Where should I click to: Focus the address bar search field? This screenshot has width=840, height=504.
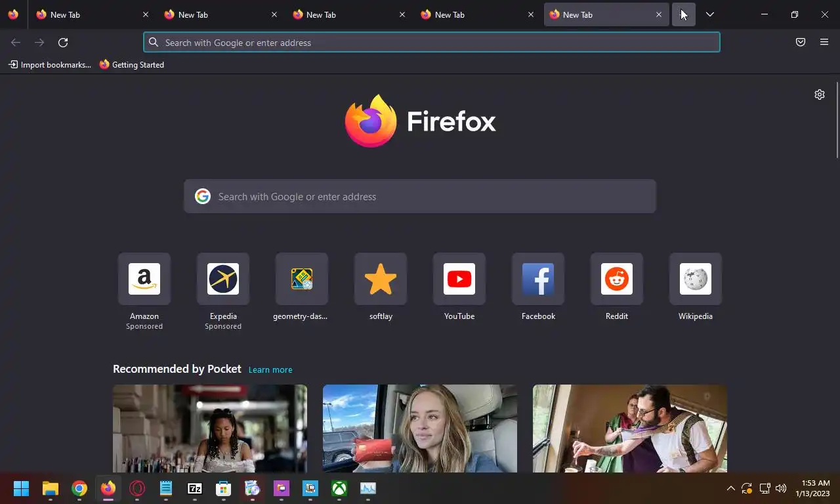pyautogui.click(x=432, y=43)
